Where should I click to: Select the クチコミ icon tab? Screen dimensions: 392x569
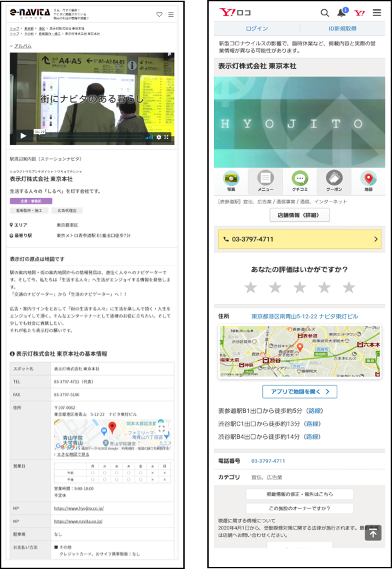300,181
